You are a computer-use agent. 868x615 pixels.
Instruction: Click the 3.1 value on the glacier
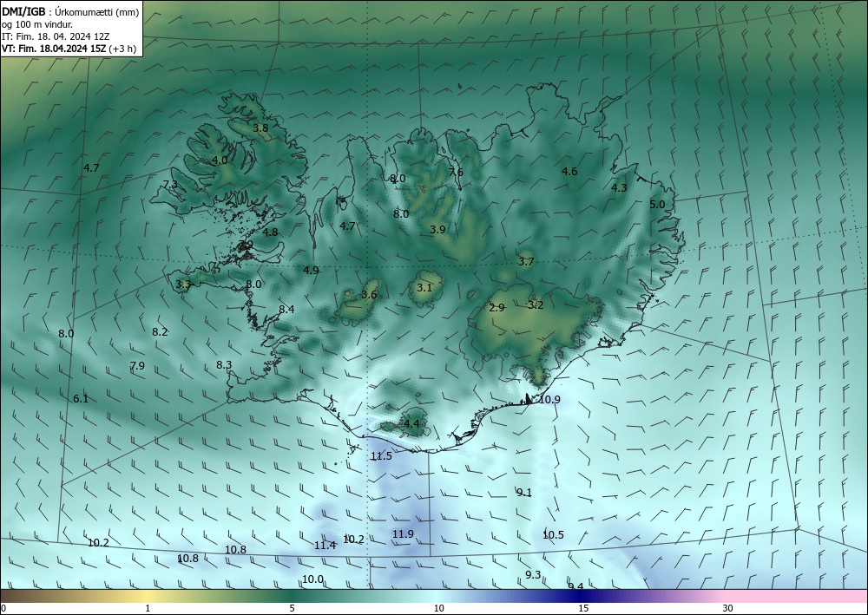point(424,288)
